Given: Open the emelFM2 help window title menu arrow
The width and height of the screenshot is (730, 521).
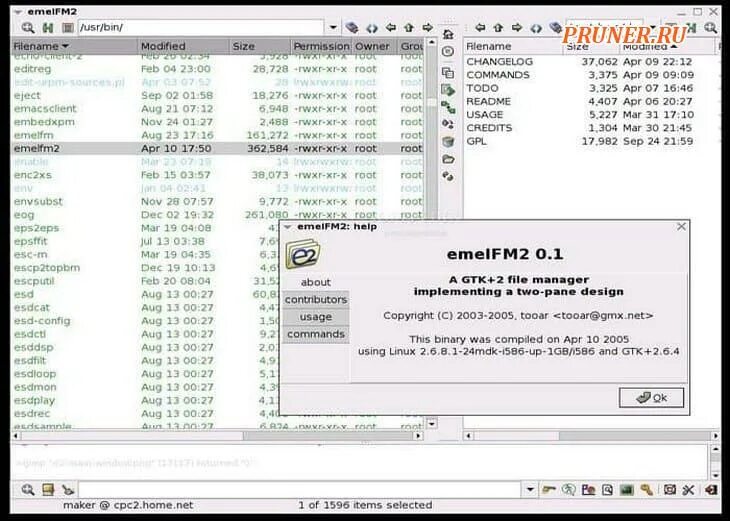Looking at the screenshot, I should click(288, 227).
